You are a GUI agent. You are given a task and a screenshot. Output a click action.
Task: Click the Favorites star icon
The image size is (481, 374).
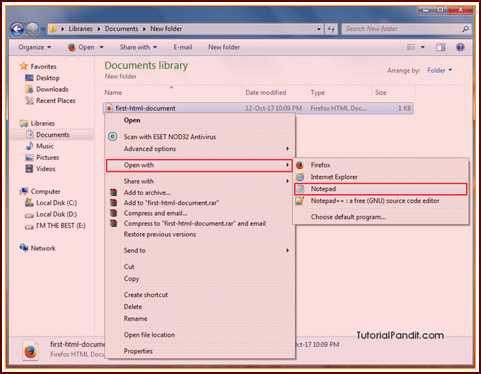[x=24, y=66]
